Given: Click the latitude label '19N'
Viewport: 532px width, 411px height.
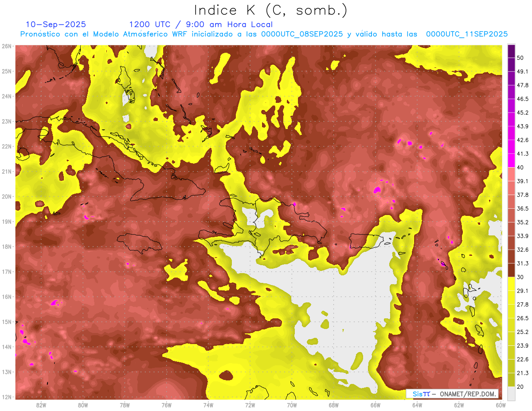Looking at the screenshot, I should pyautogui.click(x=6, y=221).
